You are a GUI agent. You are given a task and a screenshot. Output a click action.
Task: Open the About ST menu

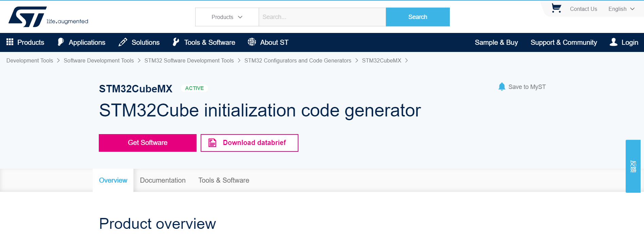(268, 42)
